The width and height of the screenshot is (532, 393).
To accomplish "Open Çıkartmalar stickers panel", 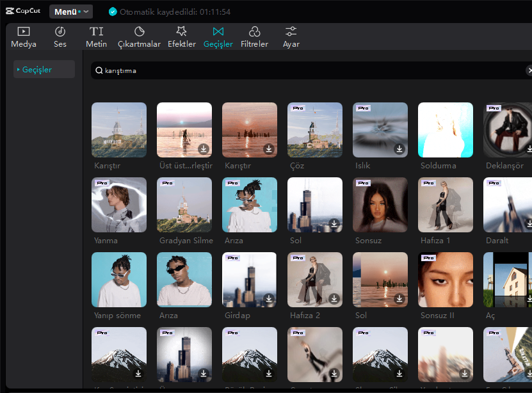I will point(140,37).
